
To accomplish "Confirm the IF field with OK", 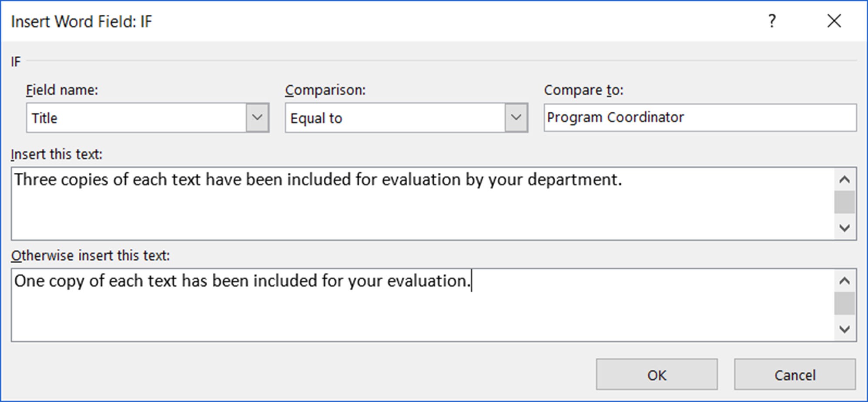I will pyautogui.click(x=657, y=375).
